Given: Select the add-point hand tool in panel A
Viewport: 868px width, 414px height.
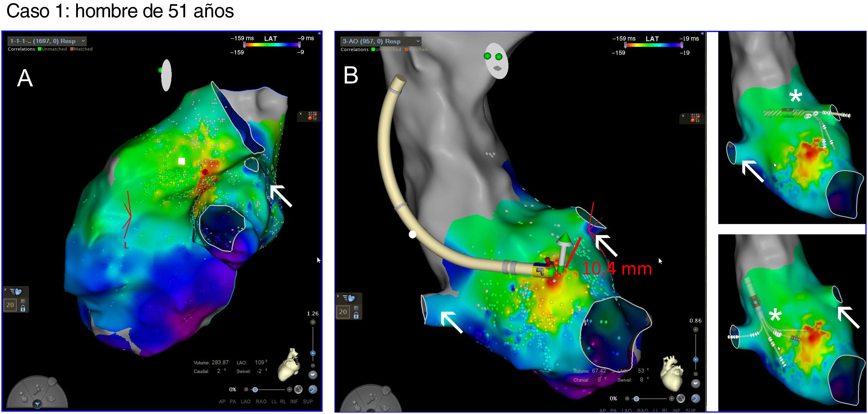Looking at the screenshot, I should (x=23, y=396).
